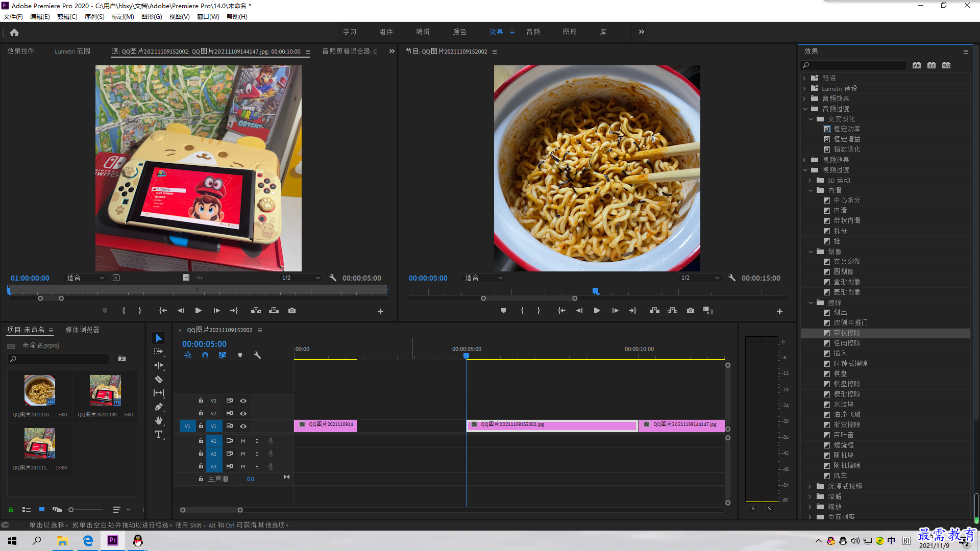
Task: Collapse 擦除 folder
Action: point(811,303)
